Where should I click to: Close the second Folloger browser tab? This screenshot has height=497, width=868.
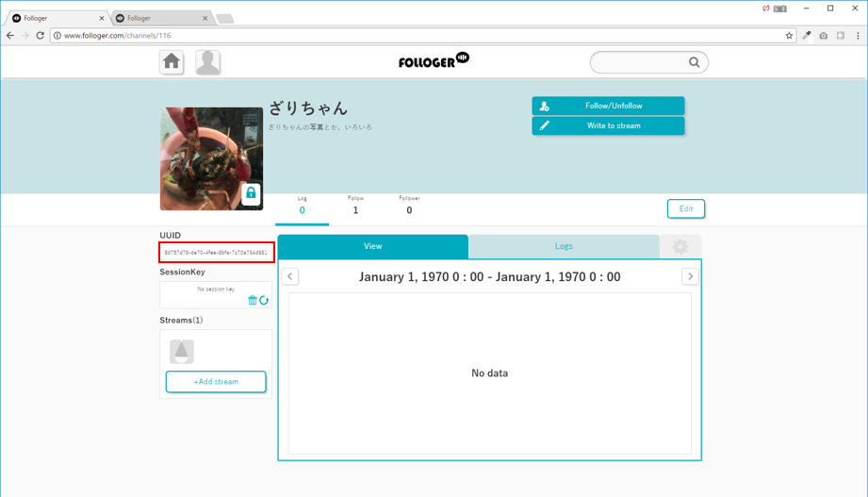tap(205, 18)
